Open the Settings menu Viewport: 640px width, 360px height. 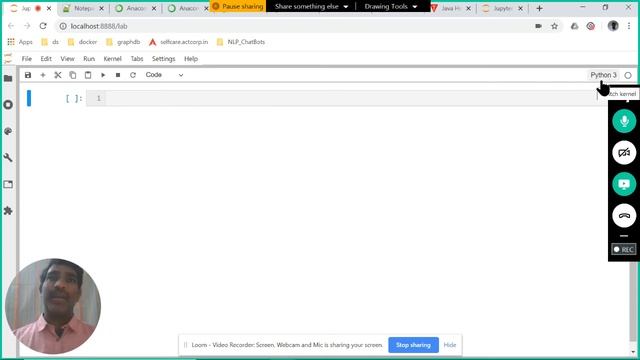[x=163, y=59]
